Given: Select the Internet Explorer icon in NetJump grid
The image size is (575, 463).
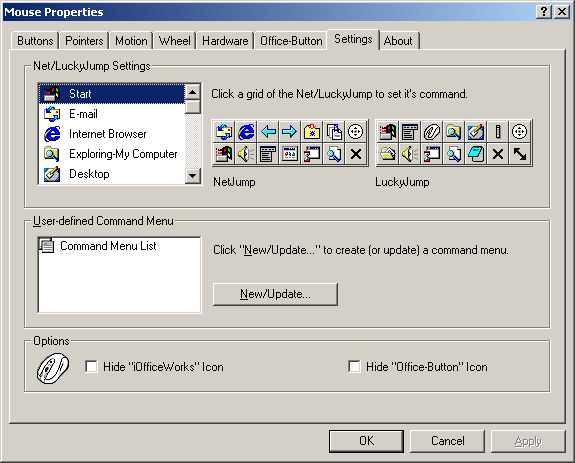Looking at the screenshot, I should click(246, 132).
